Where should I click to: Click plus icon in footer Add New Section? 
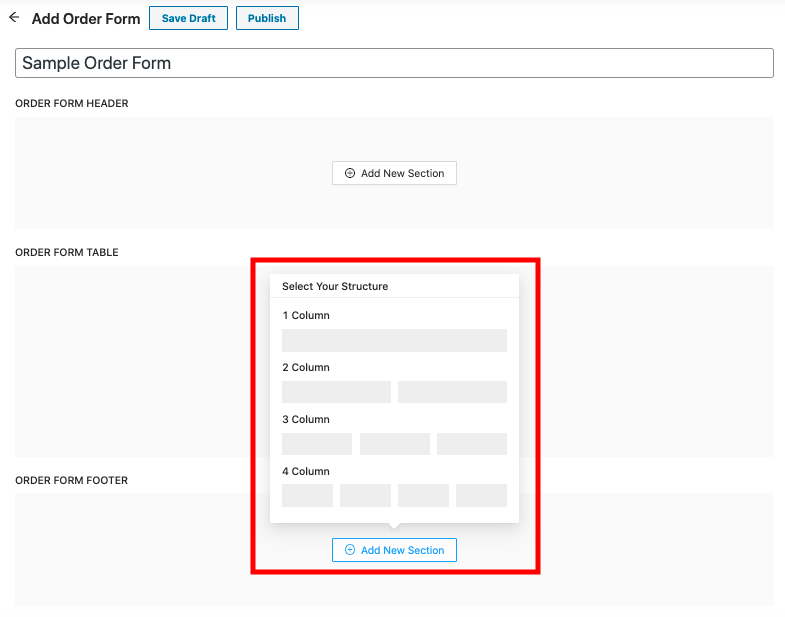click(x=350, y=550)
